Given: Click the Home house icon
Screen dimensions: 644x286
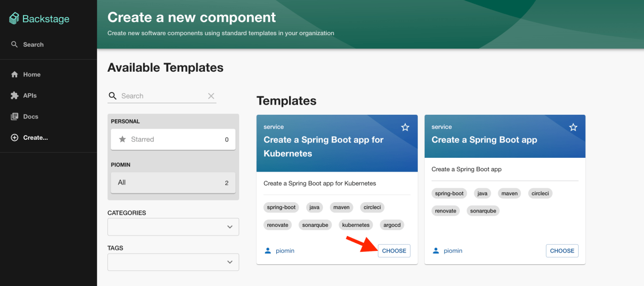Looking at the screenshot, I should 14,75.
